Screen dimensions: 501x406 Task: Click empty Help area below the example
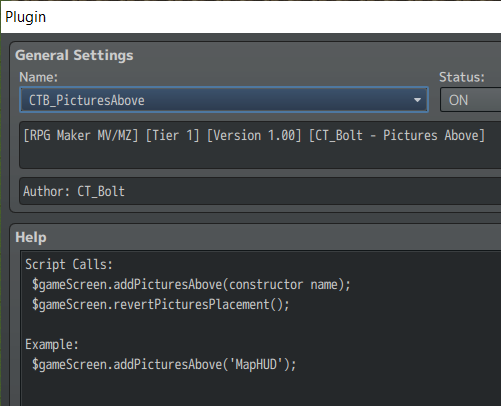point(260,390)
